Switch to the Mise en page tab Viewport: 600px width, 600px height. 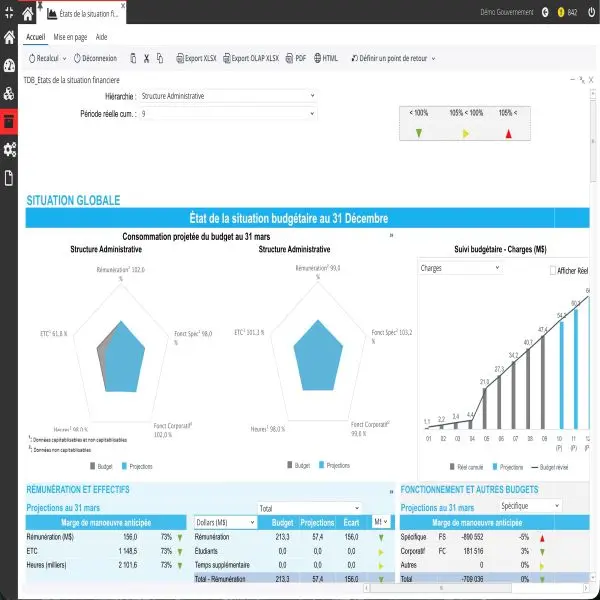[x=70, y=37]
